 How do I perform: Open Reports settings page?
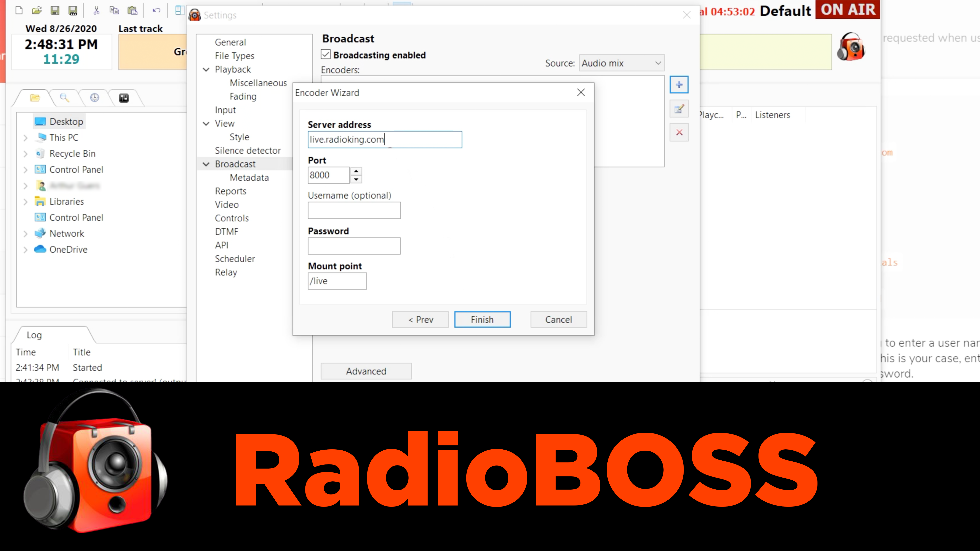click(231, 191)
